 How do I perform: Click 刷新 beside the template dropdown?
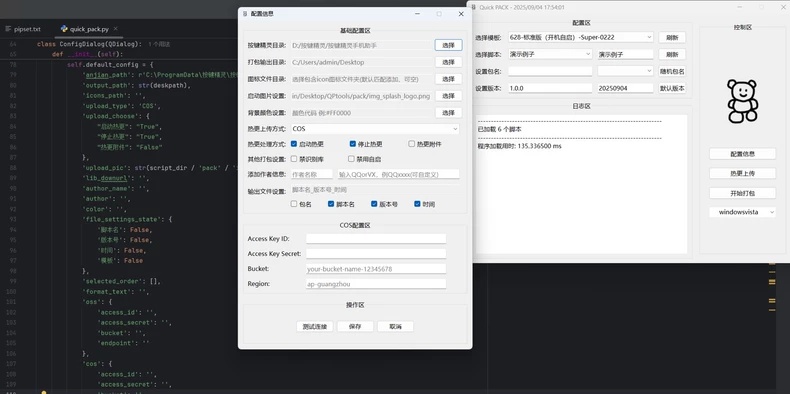(672, 37)
